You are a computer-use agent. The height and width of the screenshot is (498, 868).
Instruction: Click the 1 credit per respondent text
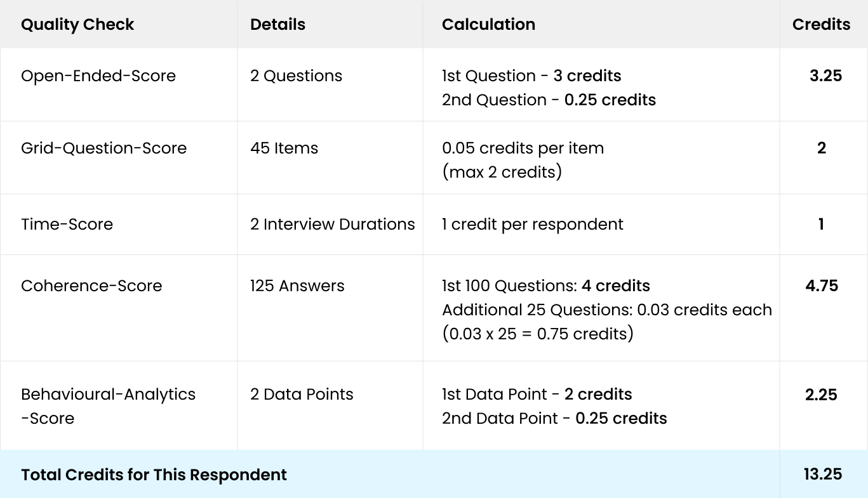(532, 224)
